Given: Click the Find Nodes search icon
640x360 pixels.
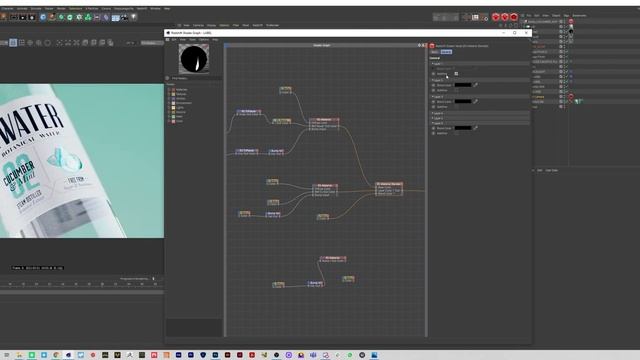Looking at the screenshot, I should coord(167,78).
